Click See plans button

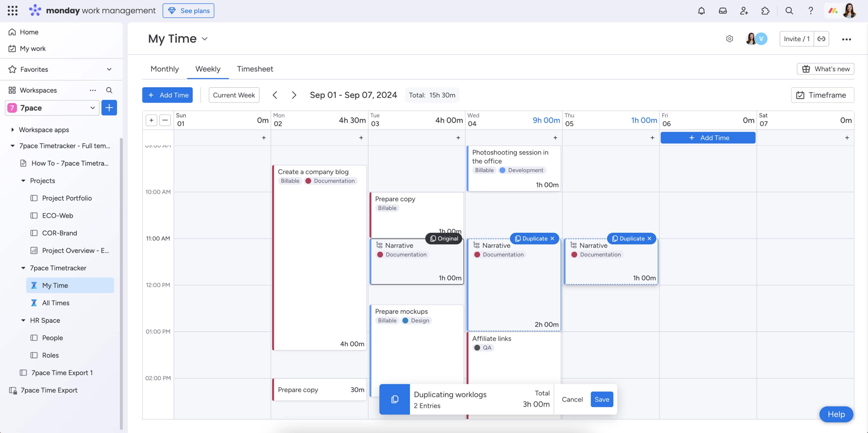(x=188, y=11)
